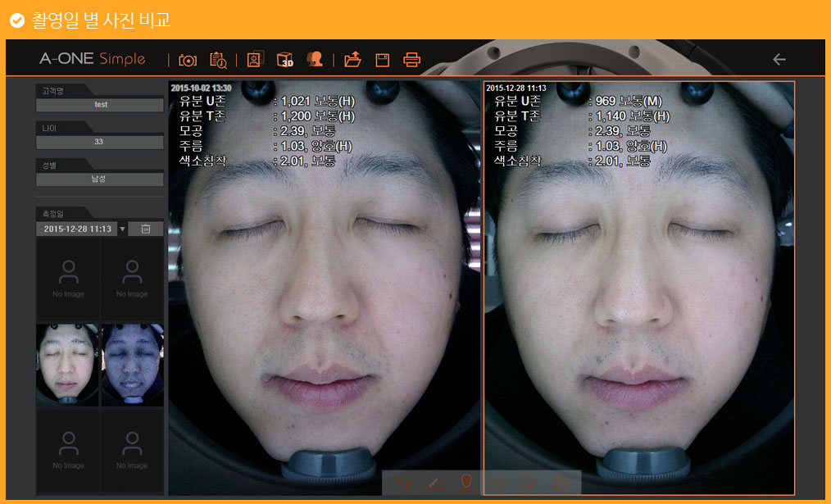Click the '1,200 보통(H)' T-zone value
The width and height of the screenshot is (831, 504).
[317, 116]
